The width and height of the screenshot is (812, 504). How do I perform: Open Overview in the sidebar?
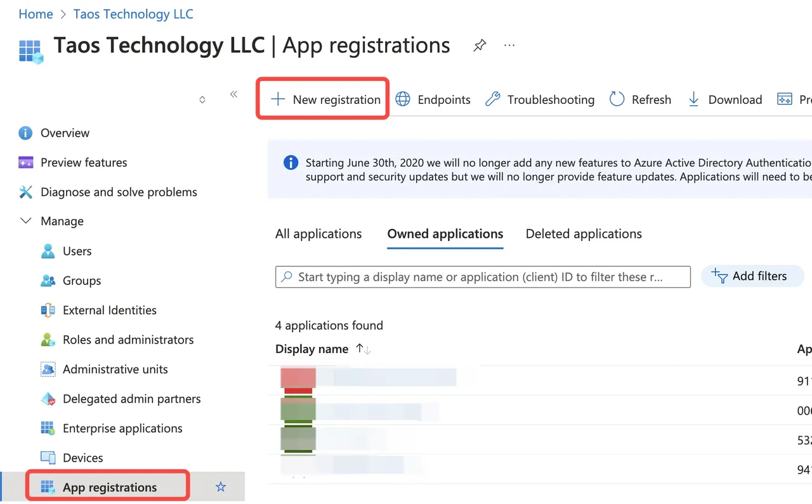click(65, 133)
